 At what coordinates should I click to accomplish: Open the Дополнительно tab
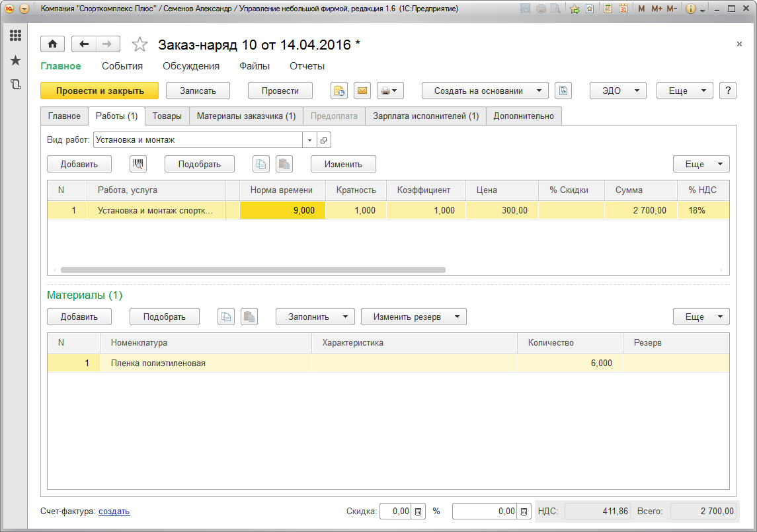(x=524, y=116)
